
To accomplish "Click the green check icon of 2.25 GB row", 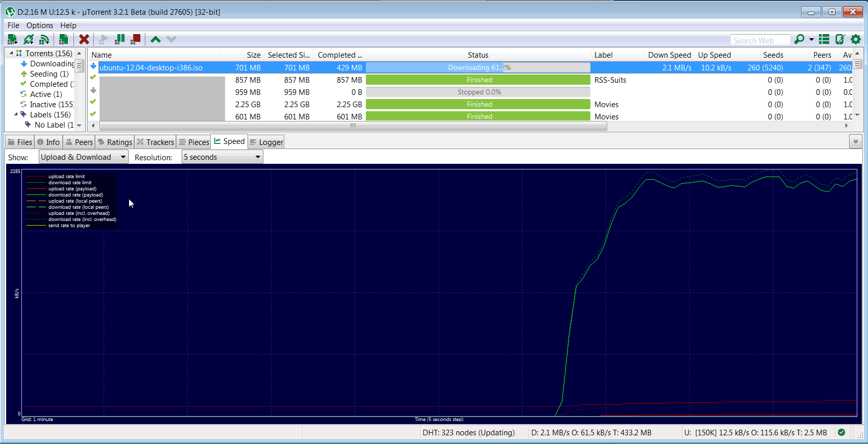I will coord(93,102).
